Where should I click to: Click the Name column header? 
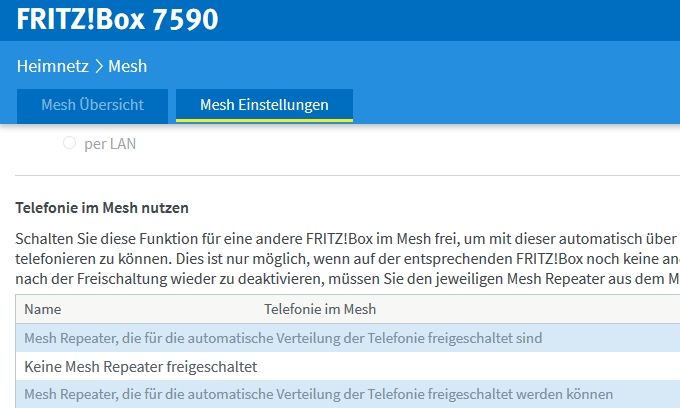click(42, 309)
